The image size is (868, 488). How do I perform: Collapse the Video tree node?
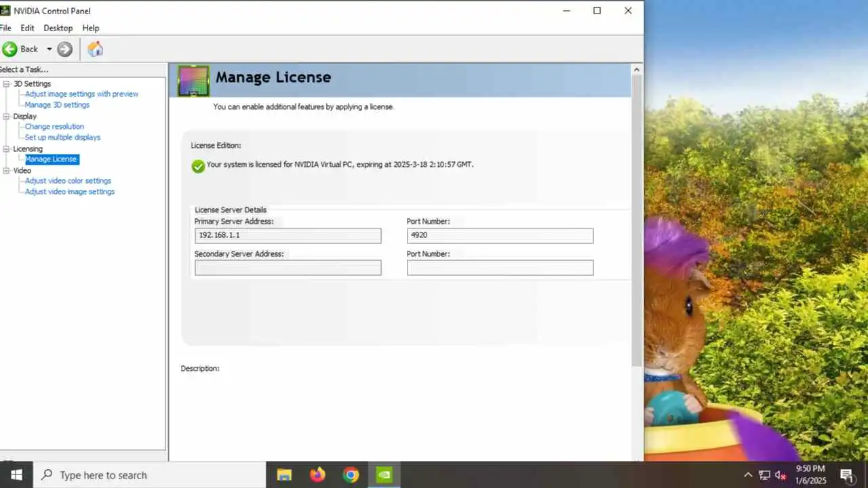(x=7, y=171)
